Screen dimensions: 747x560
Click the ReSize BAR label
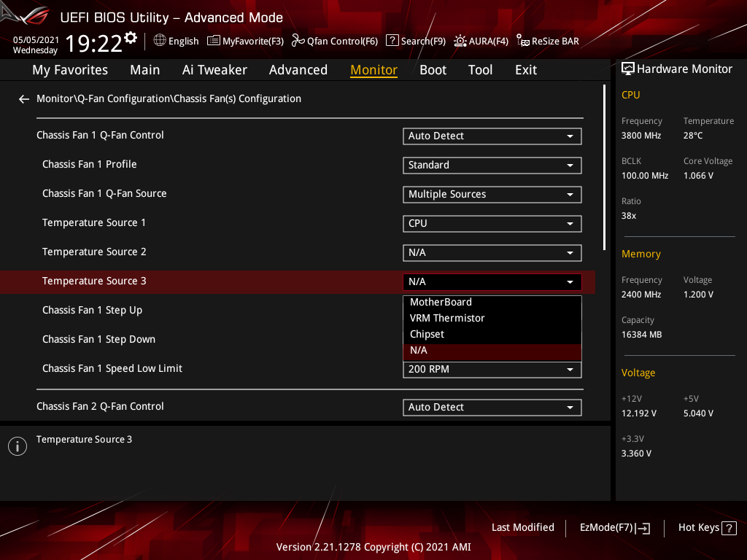(555, 42)
